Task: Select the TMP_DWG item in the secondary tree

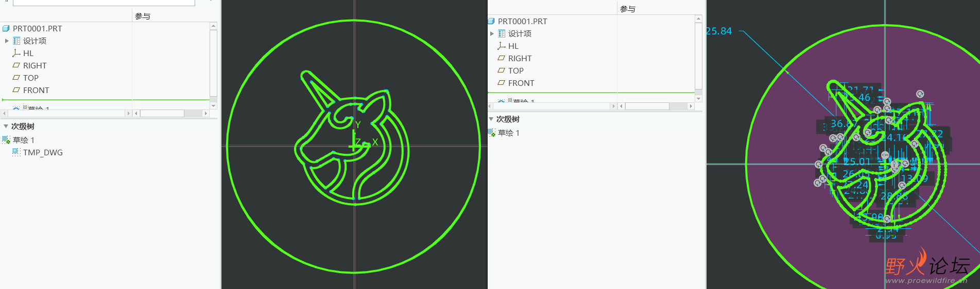Action: pos(43,153)
